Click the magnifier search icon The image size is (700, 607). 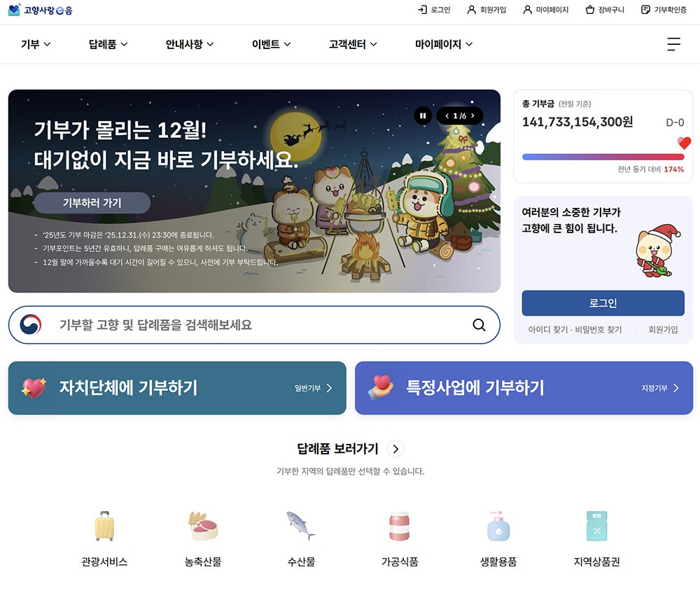[479, 325]
